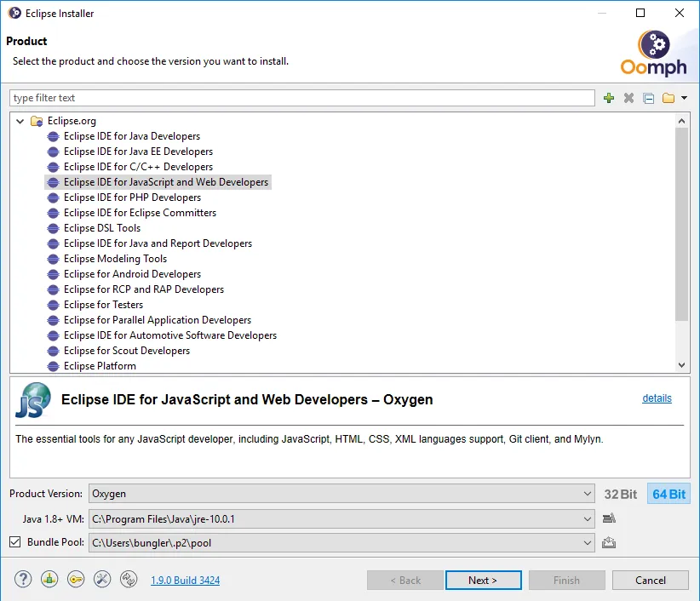Select Eclipse IDE for C/C++ Developers
Image resolution: width=700 pixels, height=601 pixels.
(139, 166)
